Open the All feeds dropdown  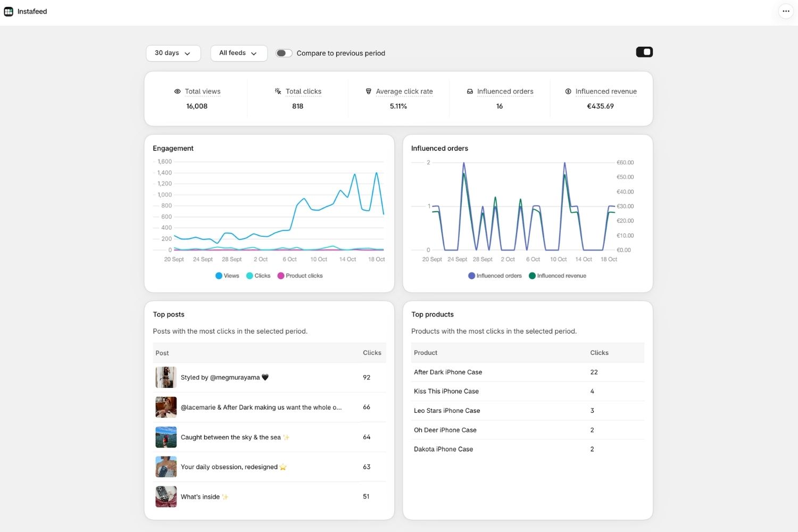(x=239, y=53)
